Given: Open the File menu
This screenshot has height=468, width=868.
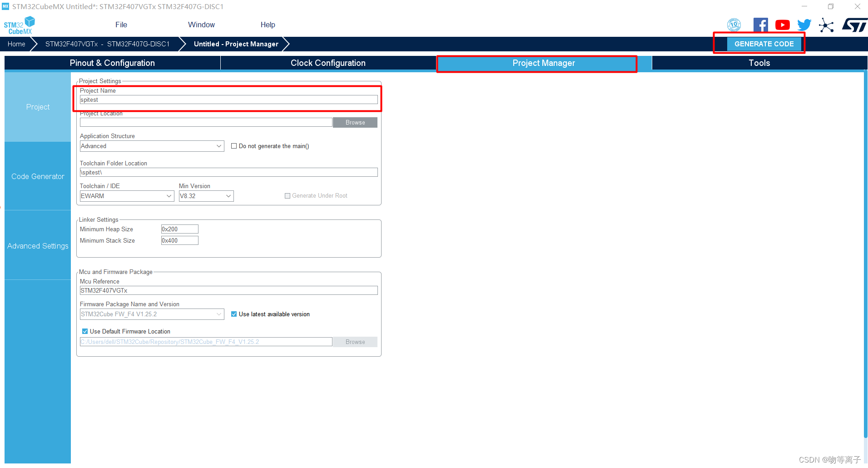Looking at the screenshot, I should tap(121, 25).
